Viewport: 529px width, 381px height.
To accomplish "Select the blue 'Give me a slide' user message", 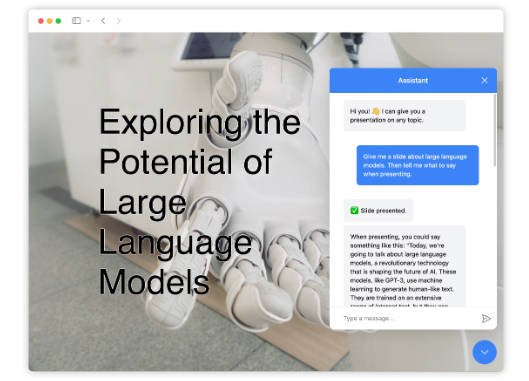I will 418,165.
